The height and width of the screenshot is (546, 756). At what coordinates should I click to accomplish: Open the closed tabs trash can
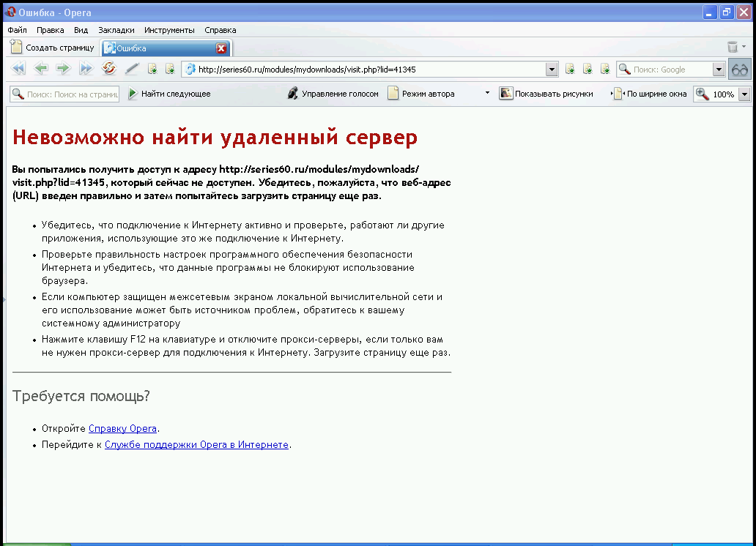coord(733,47)
